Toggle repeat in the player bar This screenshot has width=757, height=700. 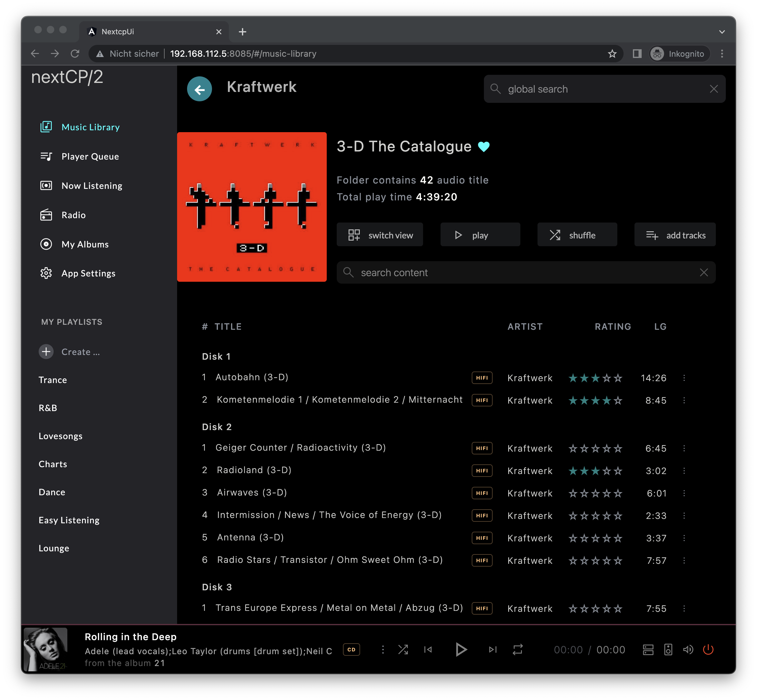[x=518, y=649]
